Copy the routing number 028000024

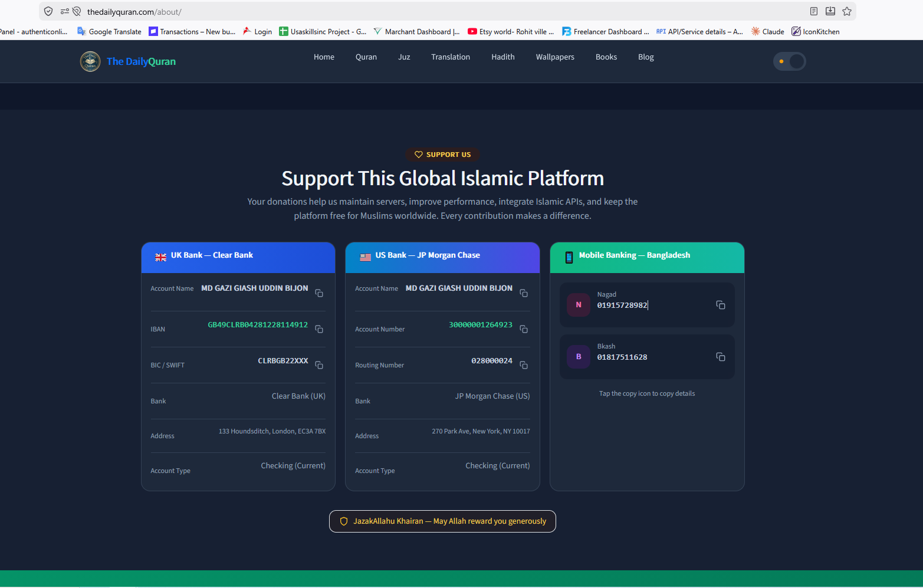pyautogui.click(x=524, y=365)
